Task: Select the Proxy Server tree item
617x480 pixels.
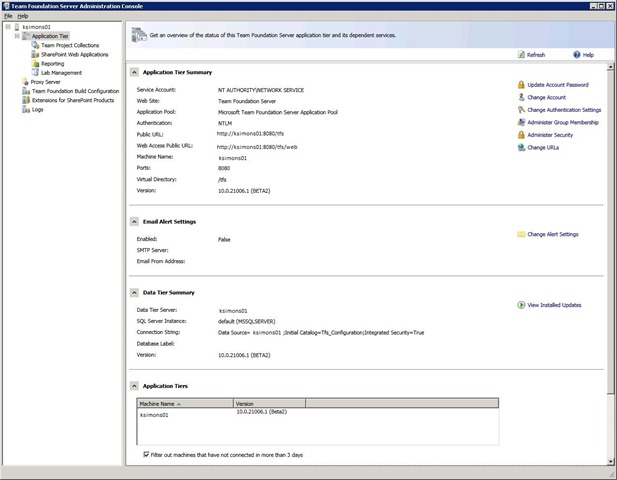Action: tap(46, 82)
